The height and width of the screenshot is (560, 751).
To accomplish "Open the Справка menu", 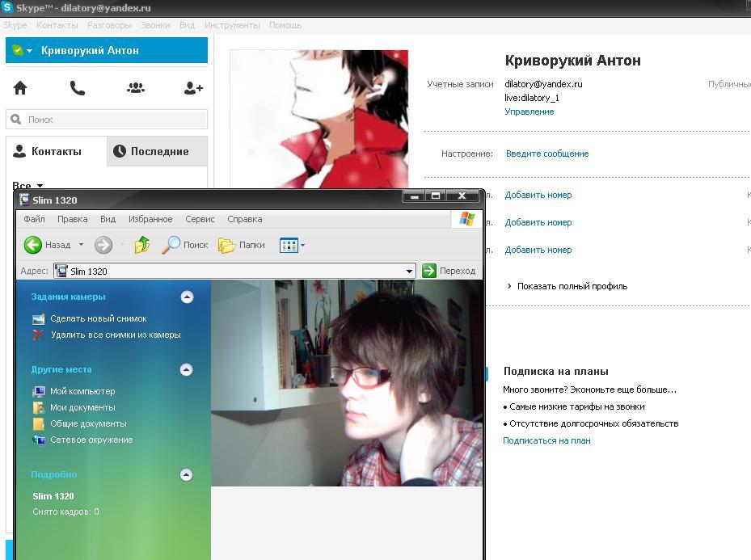I will tap(245, 219).
